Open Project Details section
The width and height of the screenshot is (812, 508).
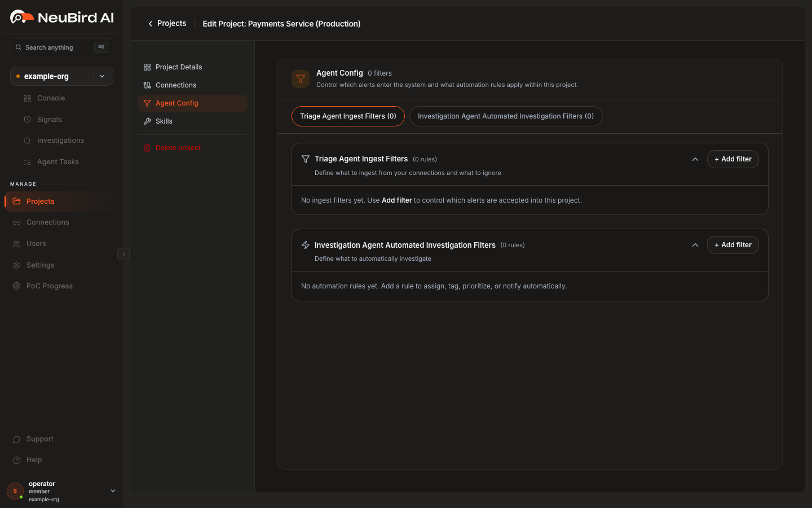(192, 67)
